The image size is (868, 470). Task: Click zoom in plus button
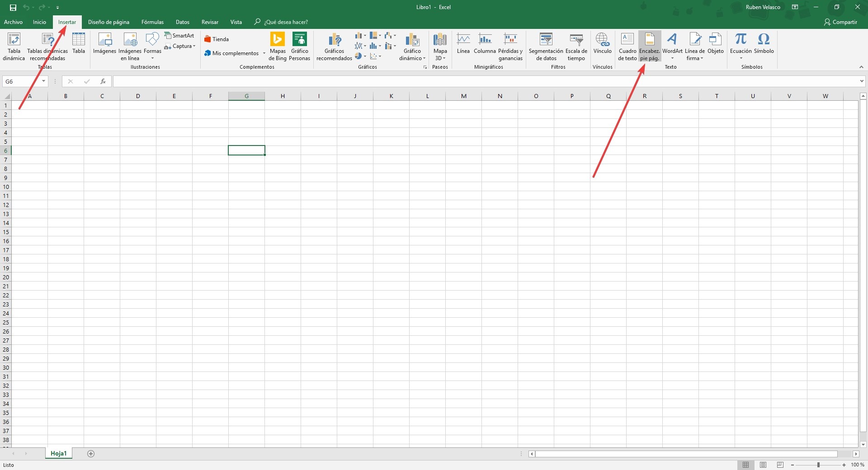click(844, 465)
